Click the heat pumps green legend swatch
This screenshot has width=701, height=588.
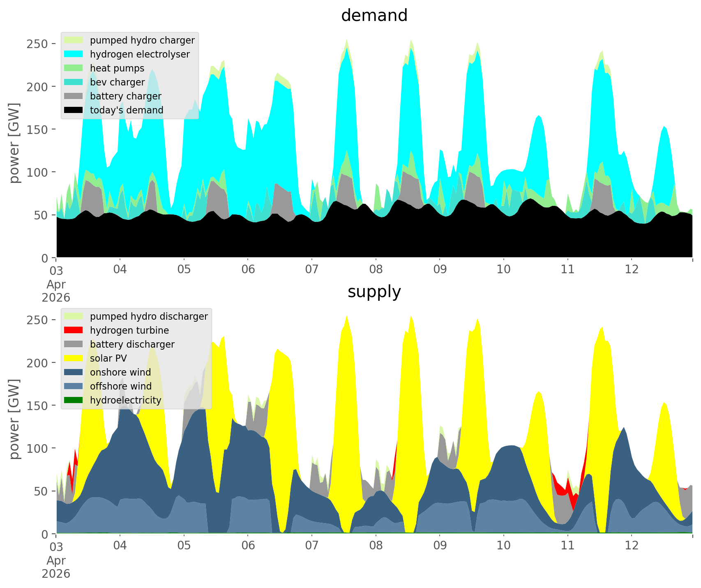click(74, 68)
